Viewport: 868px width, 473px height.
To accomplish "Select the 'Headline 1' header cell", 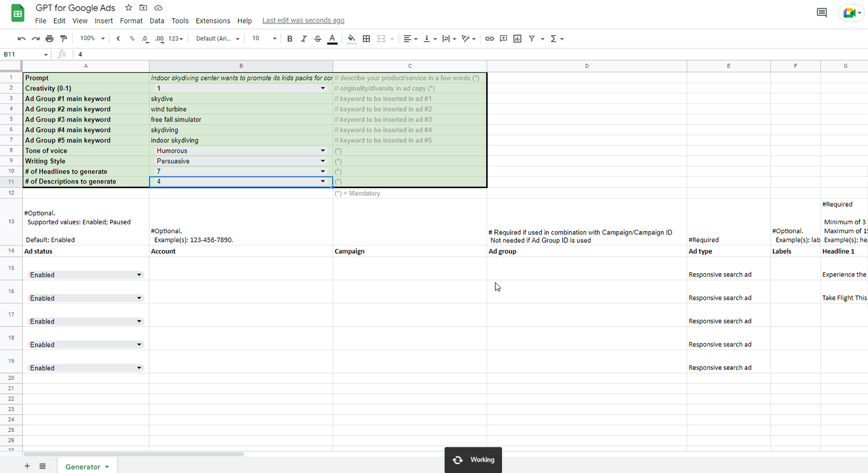I will pos(844,251).
